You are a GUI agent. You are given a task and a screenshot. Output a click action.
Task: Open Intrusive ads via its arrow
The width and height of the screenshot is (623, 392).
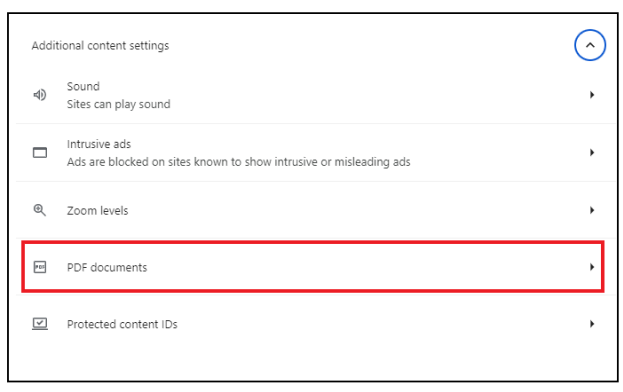pos(592,153)
